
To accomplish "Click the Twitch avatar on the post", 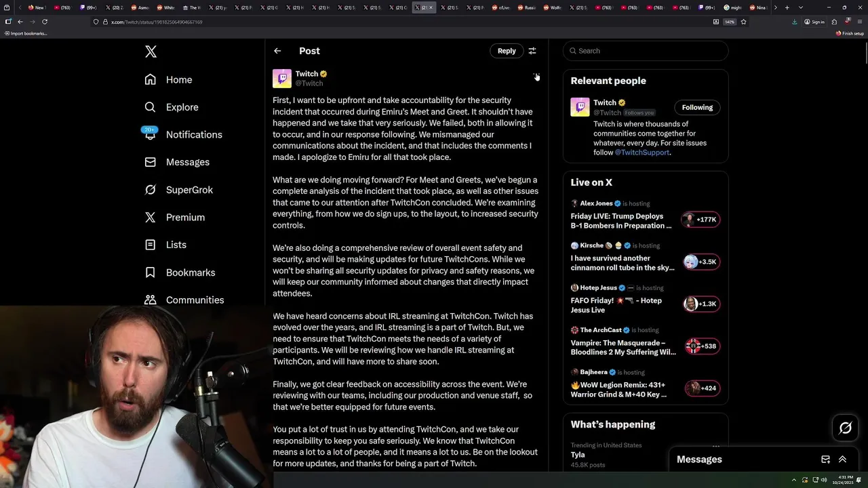I will click(x=282, y=78).
